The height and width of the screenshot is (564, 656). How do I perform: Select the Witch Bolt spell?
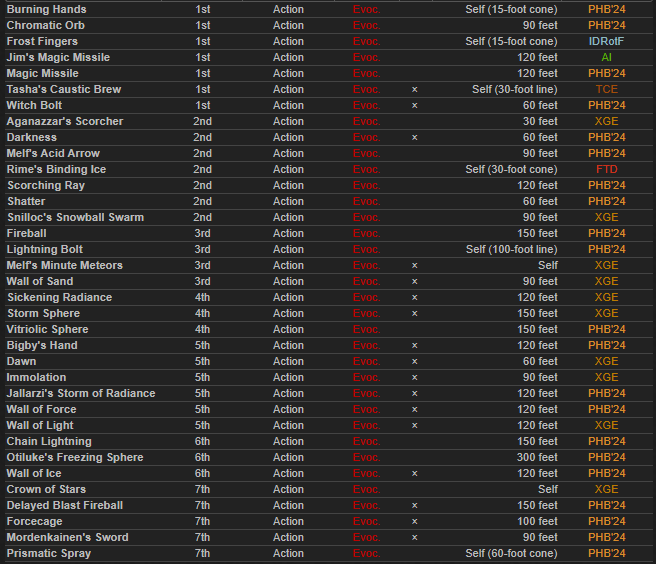(328, 105)
